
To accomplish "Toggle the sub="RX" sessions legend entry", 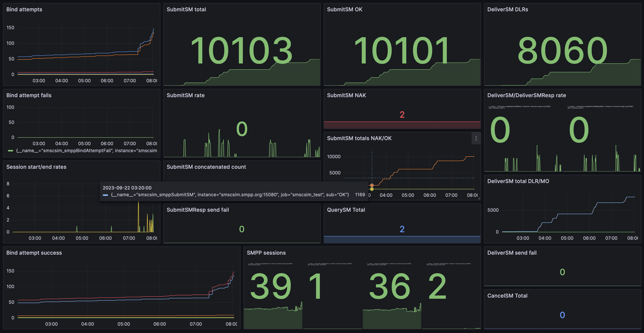I will tap(330, 264).
